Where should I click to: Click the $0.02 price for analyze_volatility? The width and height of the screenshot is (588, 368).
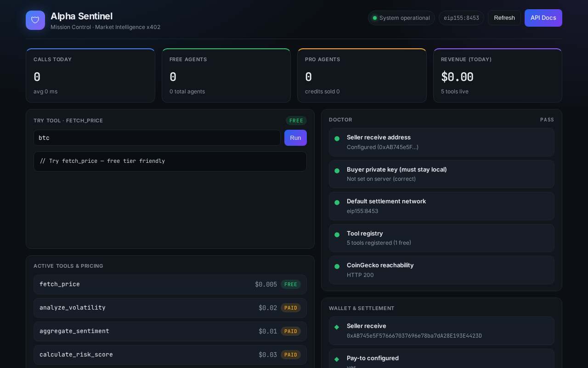[x=268, y=308]
